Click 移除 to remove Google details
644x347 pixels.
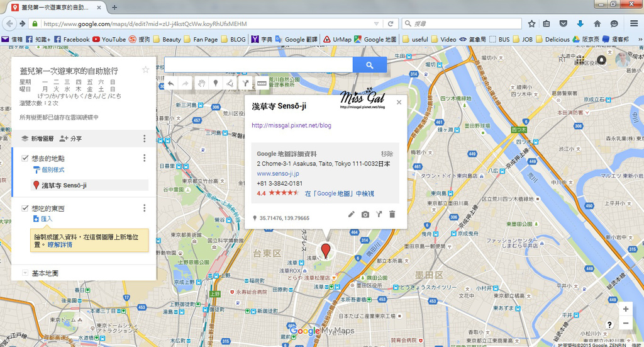click(x=387, y=154)
